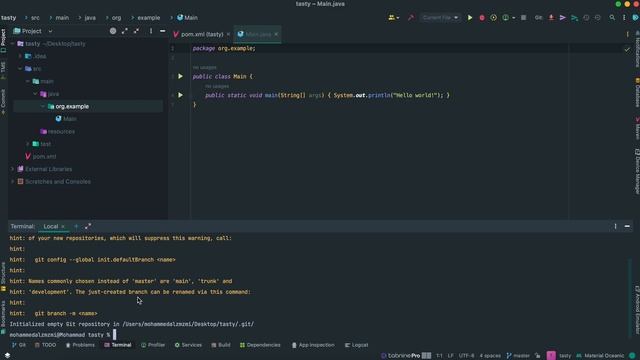
Task: Close the pom.xml editor tab
Action: click(x=228, y=34)
